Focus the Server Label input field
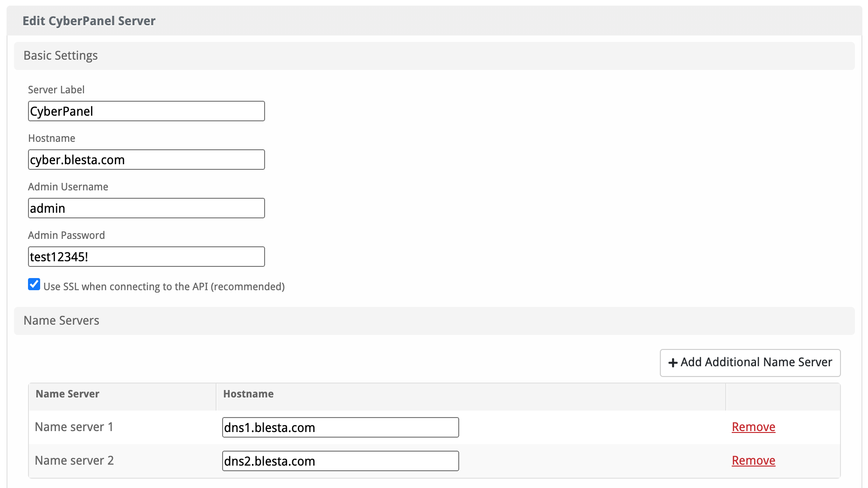Viewport: 868px width, 488px height. [146, 111]
